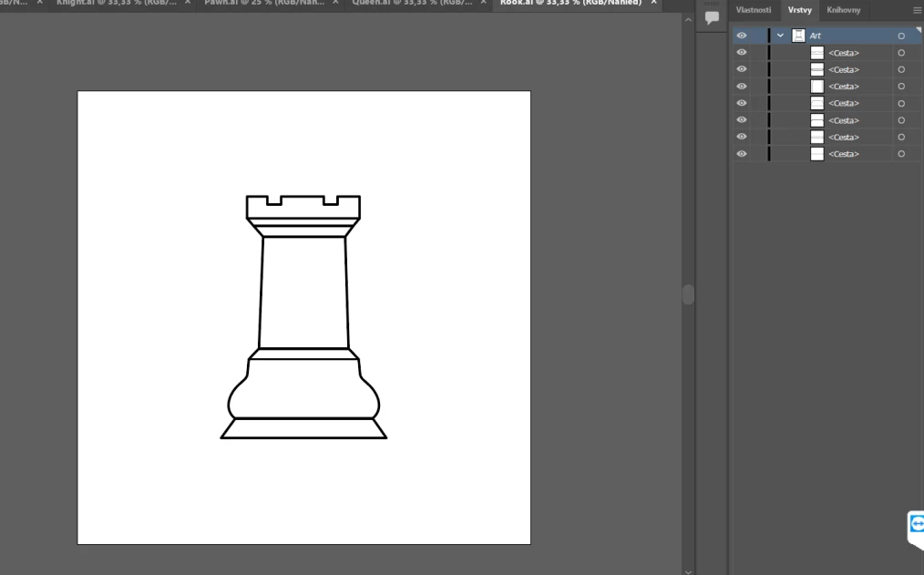Click the canvas vertical scrollbar thumb
The width and height of the screenshot is (924, 575).
[x=688, y=294]
